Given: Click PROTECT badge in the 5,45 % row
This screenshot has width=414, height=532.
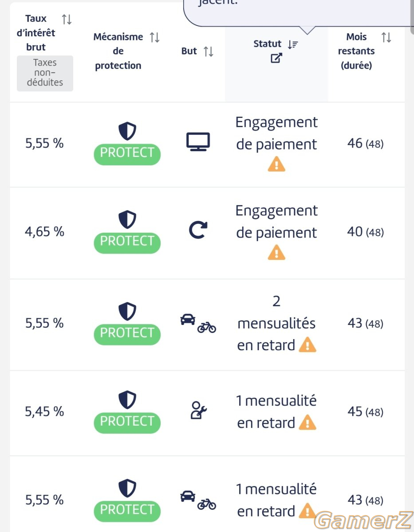Looking at the screenshot, I should tap(127, 422).
